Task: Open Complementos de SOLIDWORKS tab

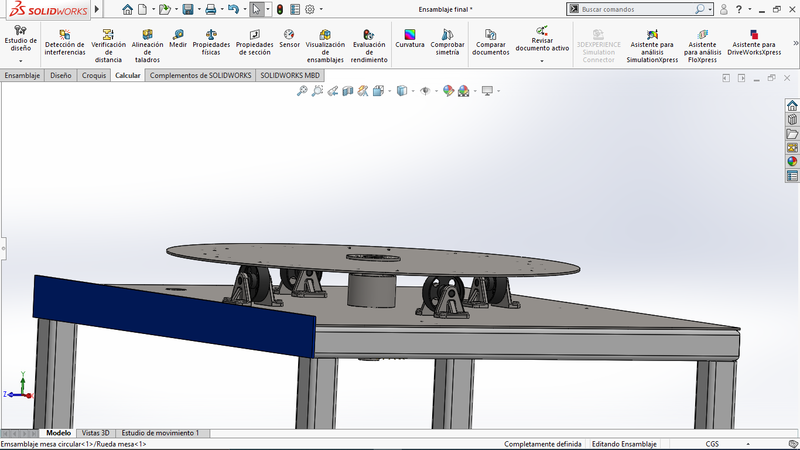Action: point(201,75)
